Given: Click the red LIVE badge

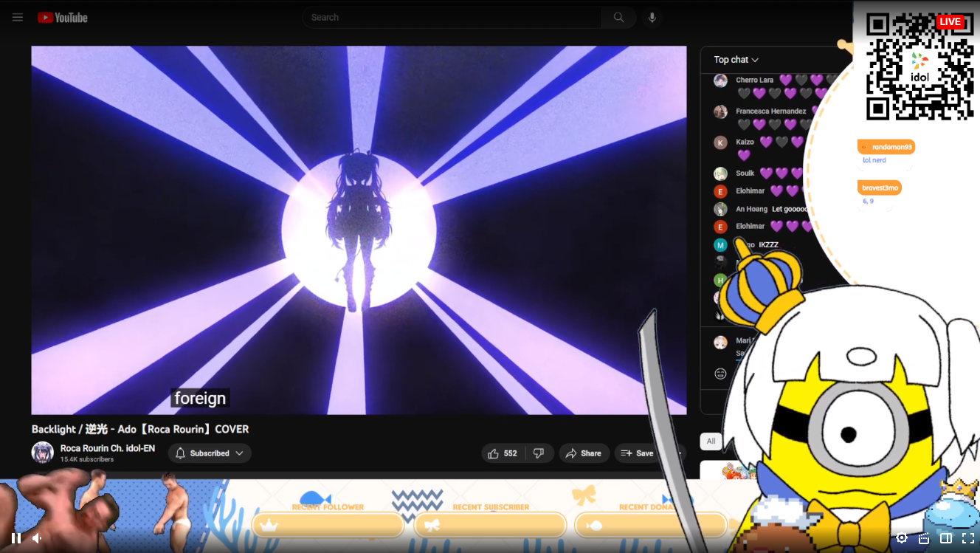Looking at the screenshot, I should pyautogui.click(x=950, y=22).
